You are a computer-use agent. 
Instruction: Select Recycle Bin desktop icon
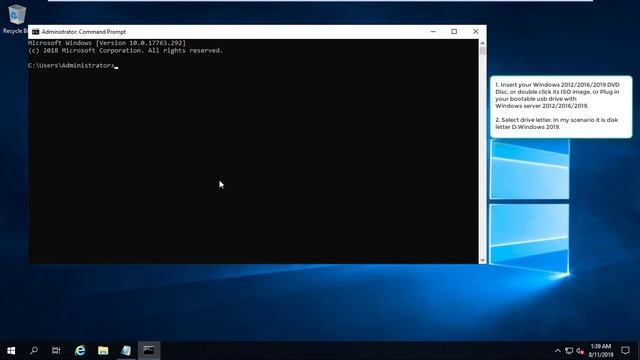coord(16,19)
